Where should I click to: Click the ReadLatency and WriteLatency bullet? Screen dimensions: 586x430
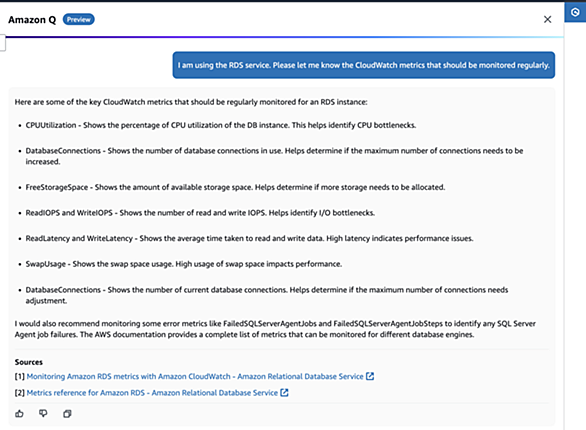pyautogui.click(x=249, y=238)
